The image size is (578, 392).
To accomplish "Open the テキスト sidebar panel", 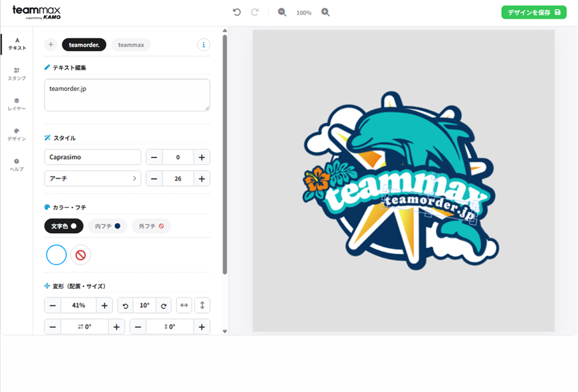I will pyautogui.click(x=17, y=44).
